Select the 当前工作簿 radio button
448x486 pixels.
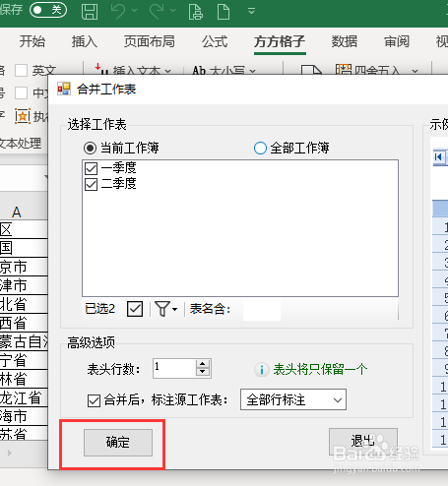[x=90, y=149]
